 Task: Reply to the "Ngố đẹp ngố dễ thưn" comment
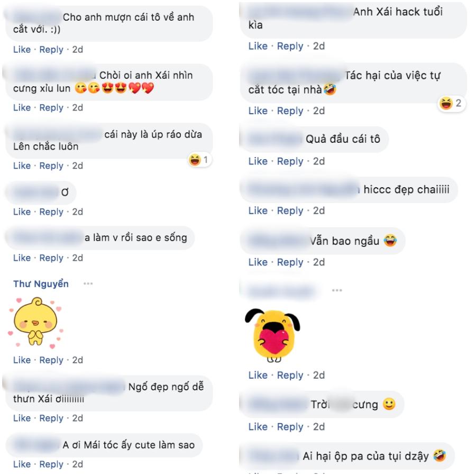pos(51,418)
